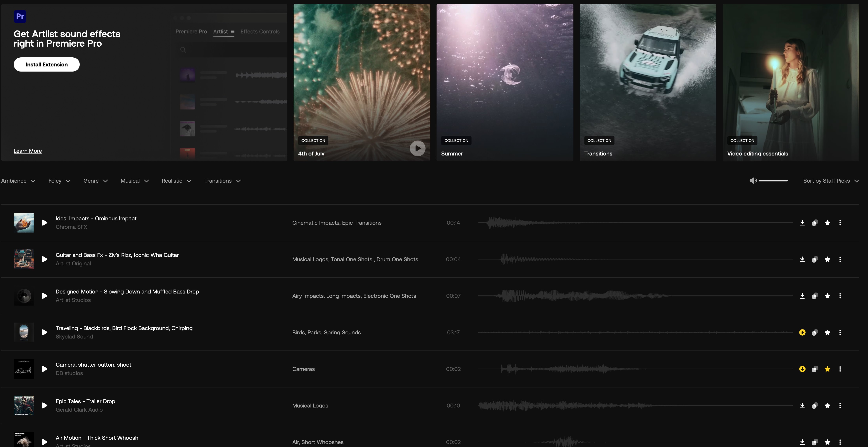868x447 pixels.
Task: Follow the Learn More link
Action: pyautogui.click(x=28, y=151)
